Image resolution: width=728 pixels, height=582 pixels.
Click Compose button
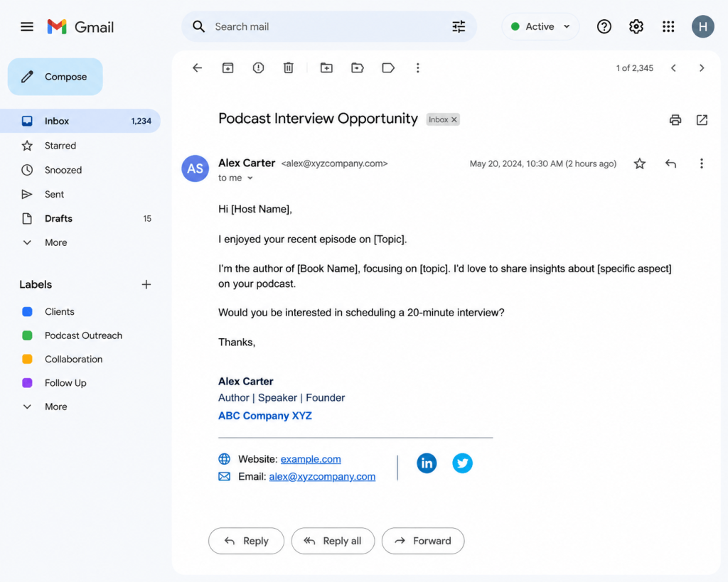tap(55, 77)
